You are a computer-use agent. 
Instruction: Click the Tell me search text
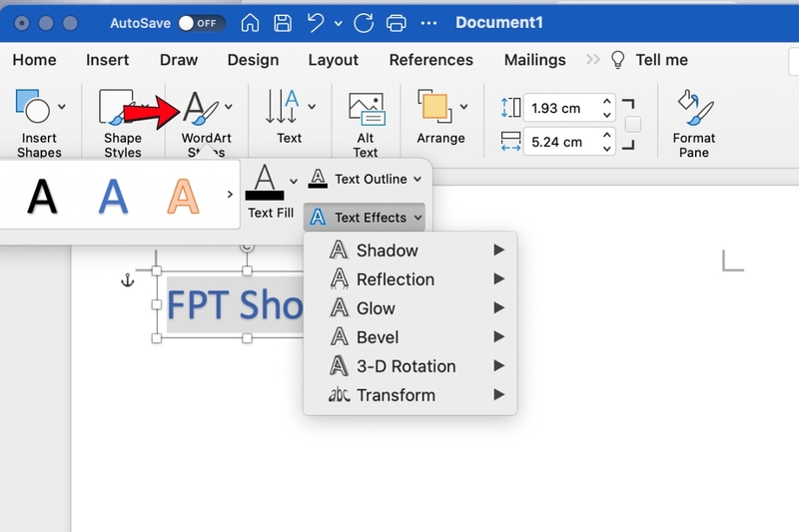point(661,60)
